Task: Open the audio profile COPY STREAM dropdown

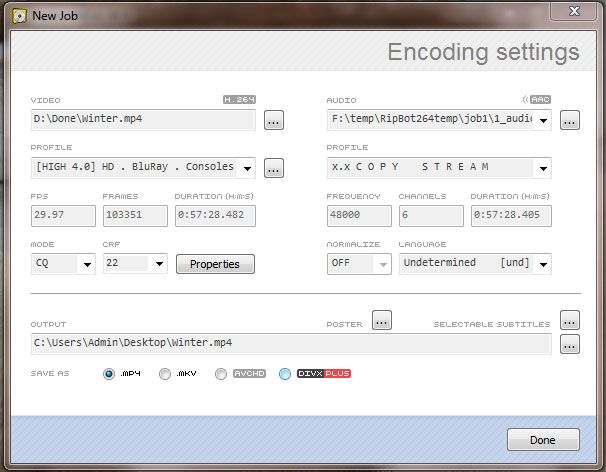Action: (542, 167)
